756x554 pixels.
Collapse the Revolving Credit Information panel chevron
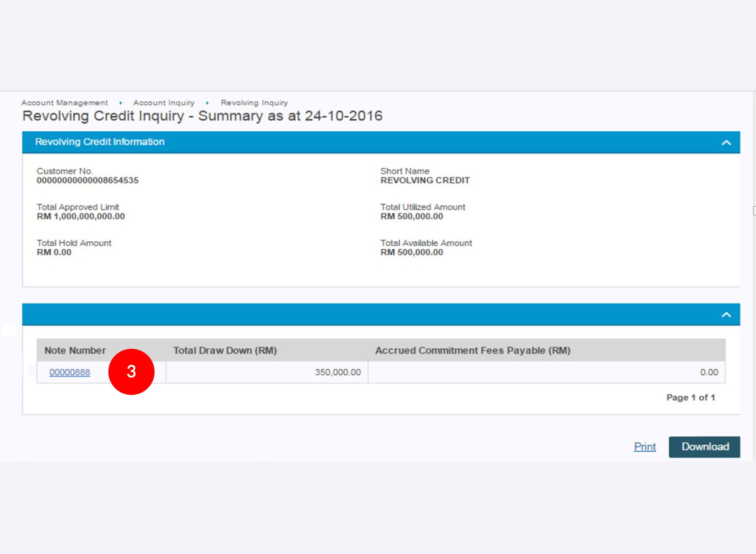(x=726, y=143)
